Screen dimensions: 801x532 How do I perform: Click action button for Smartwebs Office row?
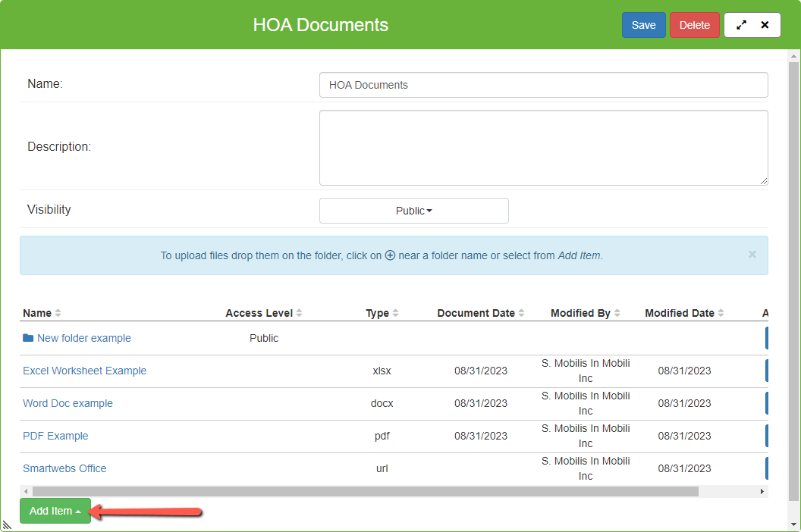pyautogui.click(x=767, y=468)
